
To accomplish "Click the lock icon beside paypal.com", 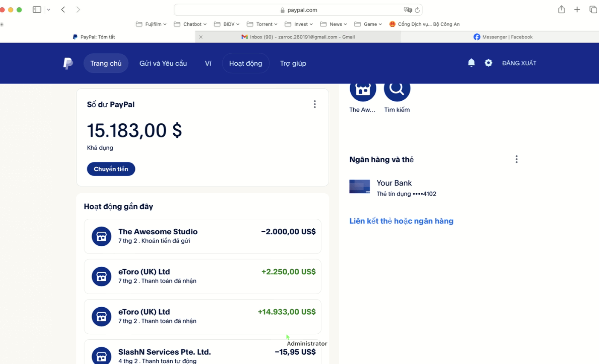I will pos(282,10).
